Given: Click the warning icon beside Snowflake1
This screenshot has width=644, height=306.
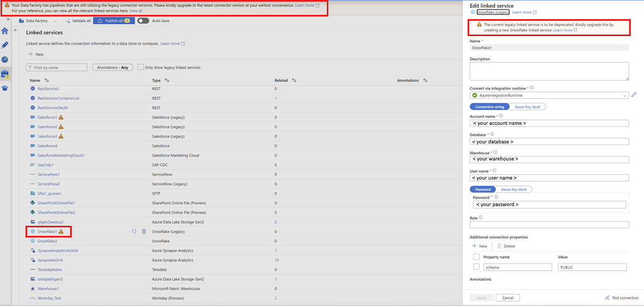Looking at the screenshot, I should point(61,232).
